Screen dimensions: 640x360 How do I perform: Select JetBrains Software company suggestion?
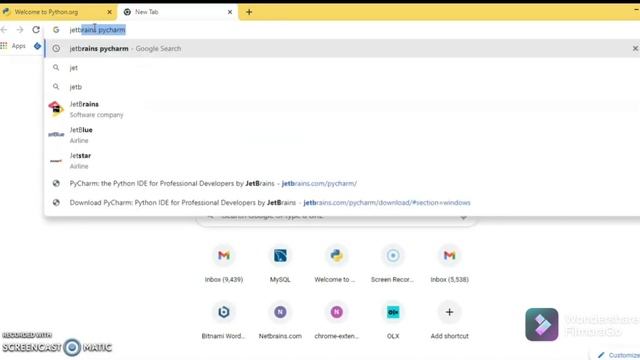(x=343, y=109)
